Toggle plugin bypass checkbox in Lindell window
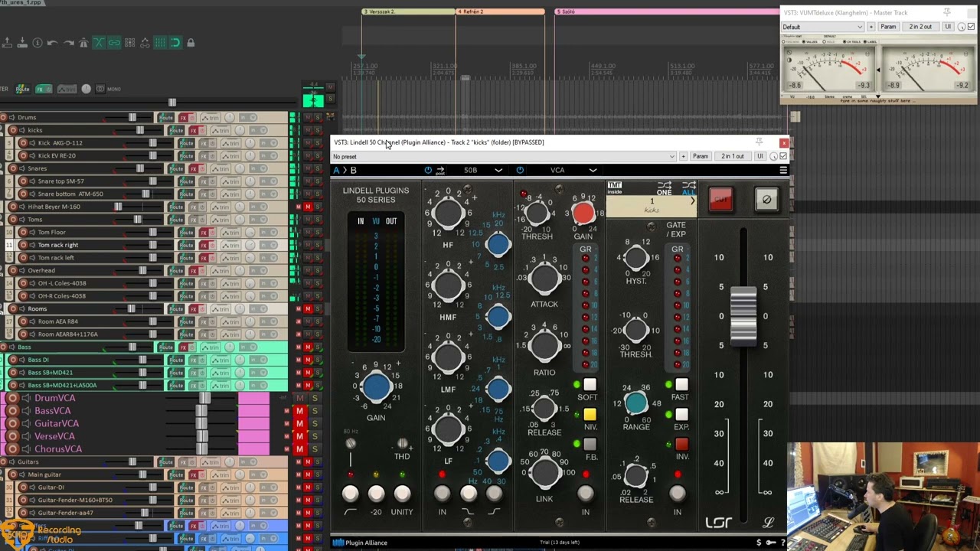The width and height of the screenshot is (980, 551). [x=782, y=156]
